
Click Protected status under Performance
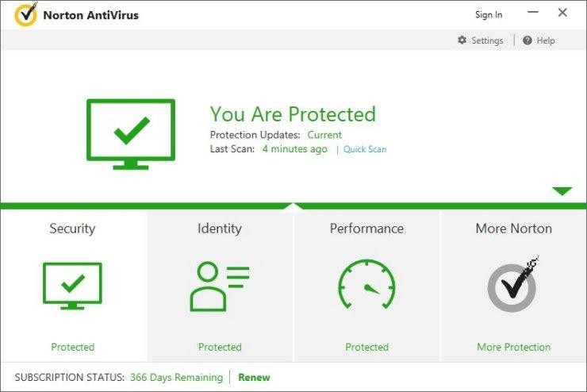click(366, 347)
